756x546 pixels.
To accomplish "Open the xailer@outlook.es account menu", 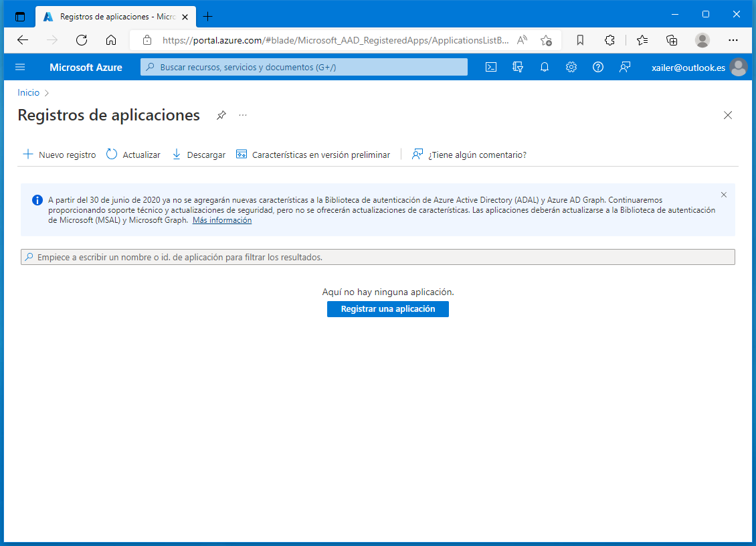I will click(699, 67).
